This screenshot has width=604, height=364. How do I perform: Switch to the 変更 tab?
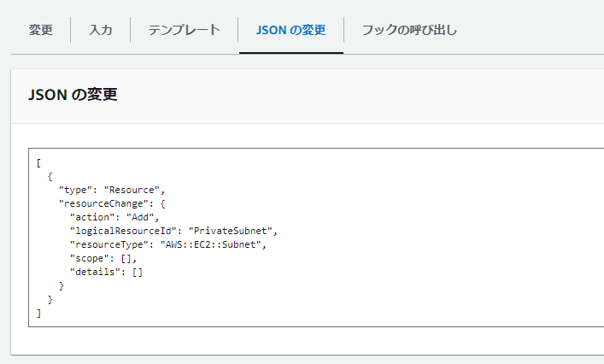pyautogui.click(x=40, y=30)
